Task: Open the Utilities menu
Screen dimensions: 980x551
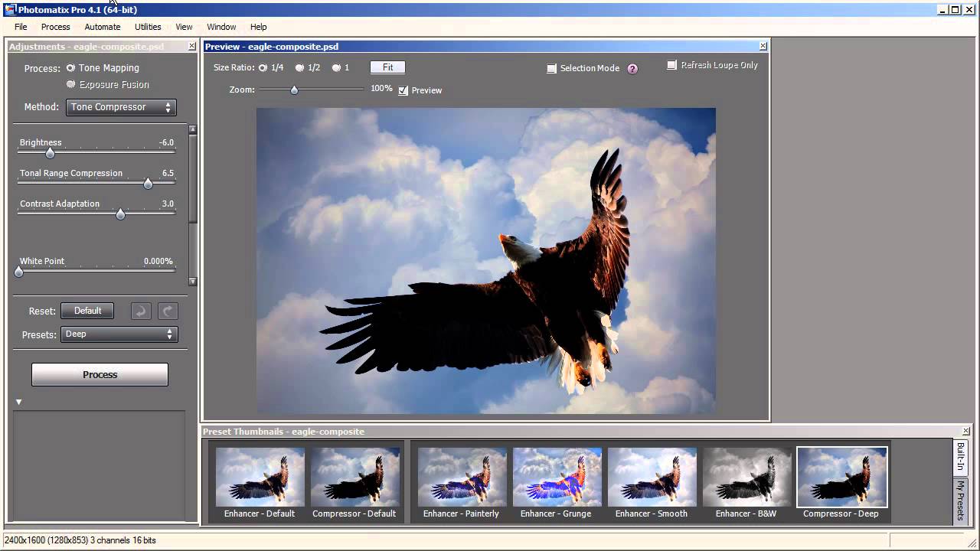Action: click(x=148, y=27)
